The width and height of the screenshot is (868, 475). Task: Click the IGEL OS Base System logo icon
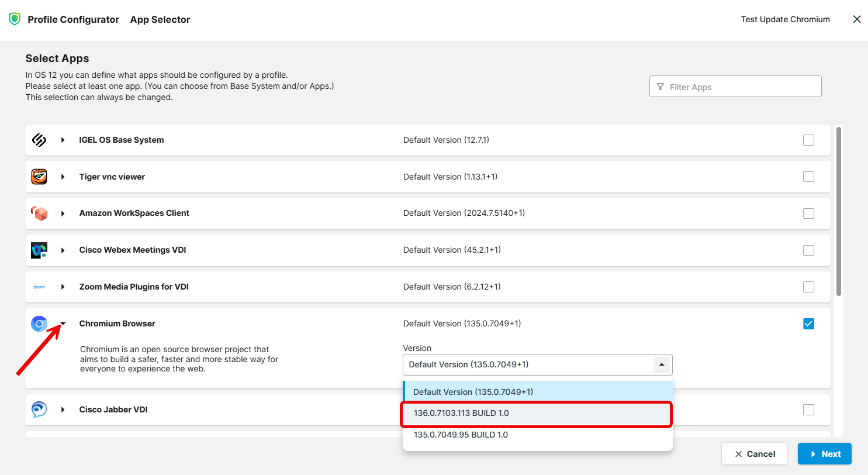[39, 140]
